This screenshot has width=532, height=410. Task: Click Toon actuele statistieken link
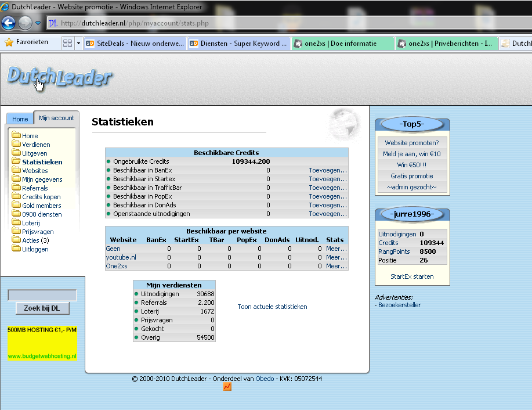(x=272, y=307)
